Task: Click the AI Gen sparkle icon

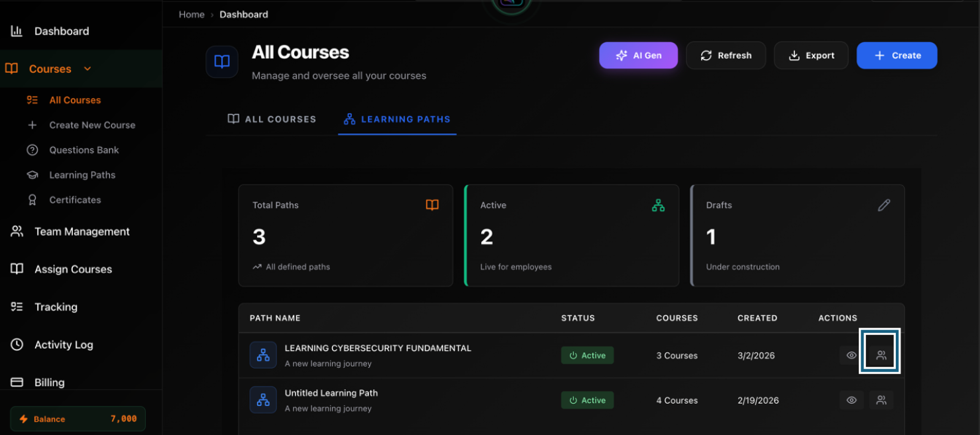Action: click(621, 55)
